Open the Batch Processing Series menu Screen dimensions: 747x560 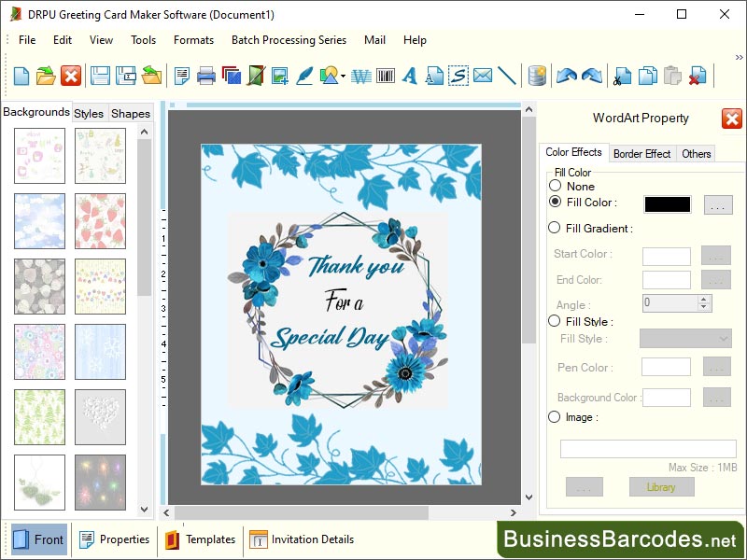tap(289, 40)
